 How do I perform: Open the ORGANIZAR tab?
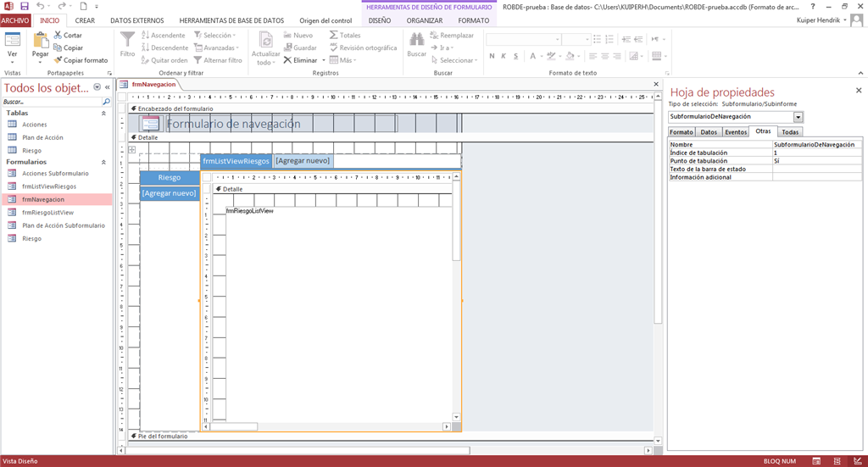pos(425,20)
